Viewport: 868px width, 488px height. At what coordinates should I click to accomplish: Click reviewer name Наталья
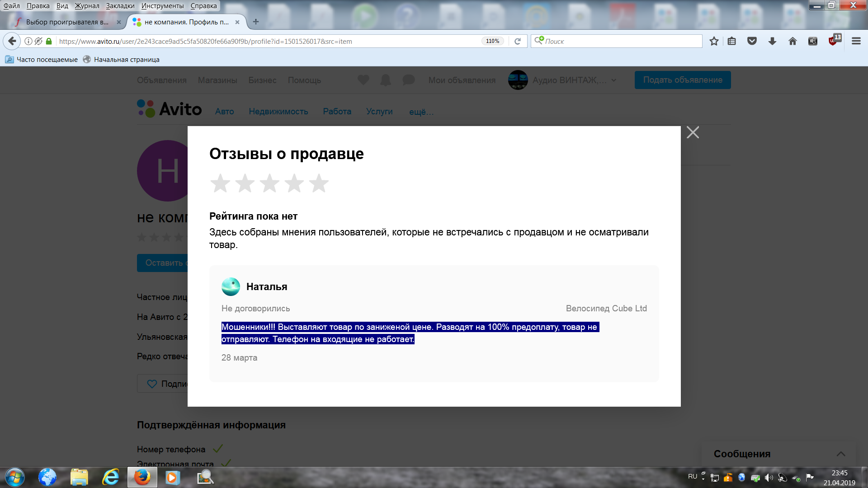pyautogui.click(x=266, y=286)
